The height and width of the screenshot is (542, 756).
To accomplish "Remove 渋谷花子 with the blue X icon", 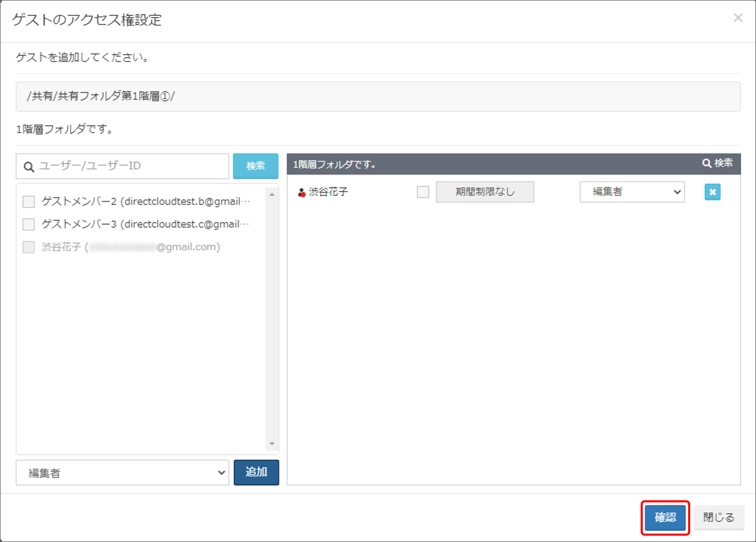I will pyautogui.click(x=712, y=192).
